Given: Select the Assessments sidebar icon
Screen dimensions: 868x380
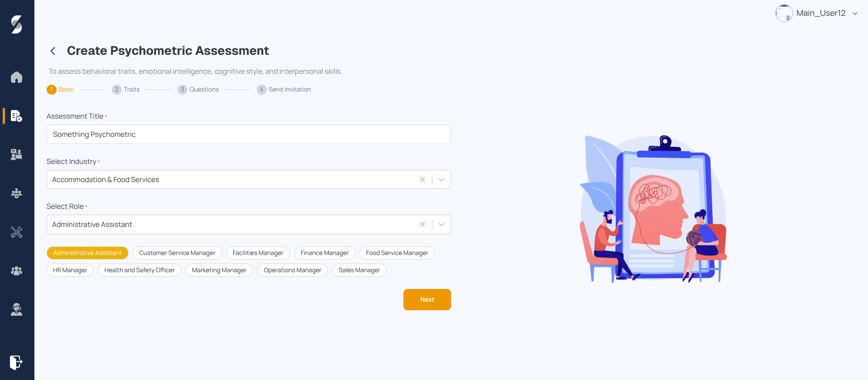Looking at the screenshot, I should click(x=16, y=116).
